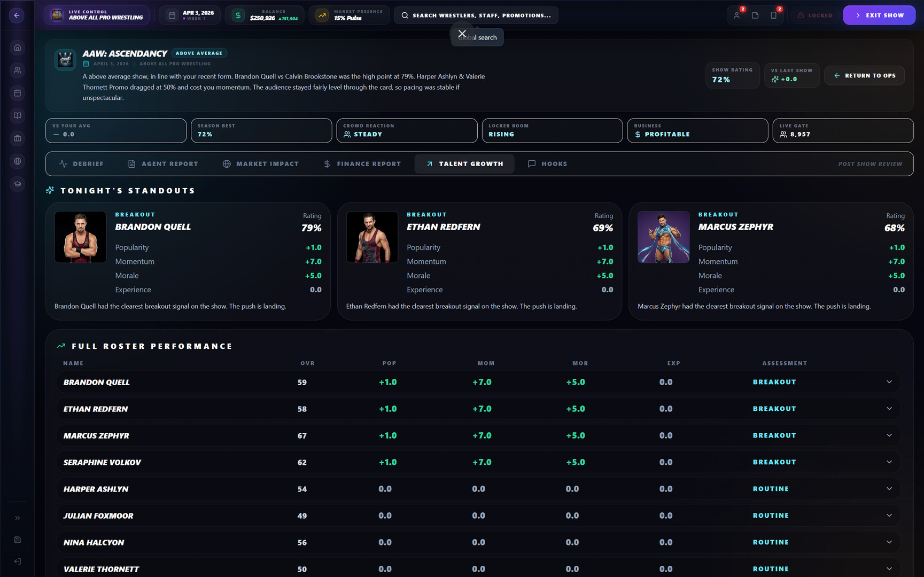Open the Finance Report tab
Screen dimensions: 924x577
click(362, 164)
